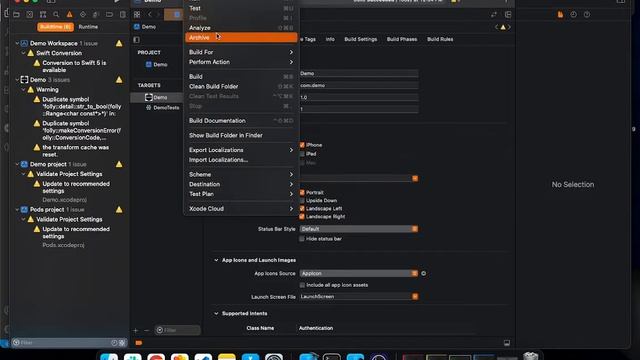Click the targets filter field
This screenshot has width=640, height=360.
pyautogui.click(x=178, y=330)
